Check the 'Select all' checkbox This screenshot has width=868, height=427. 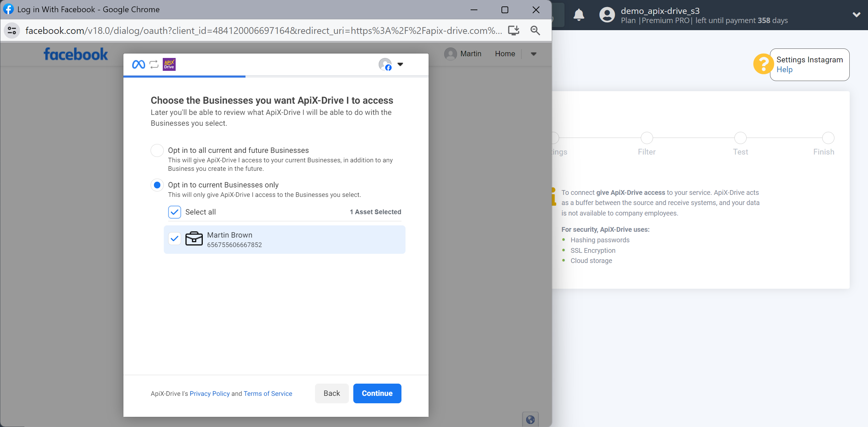(x=174, y=211)
